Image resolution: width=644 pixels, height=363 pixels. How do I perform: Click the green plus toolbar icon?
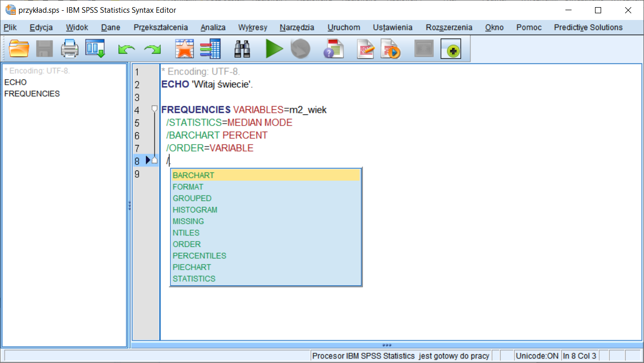[x=451, y=49]
